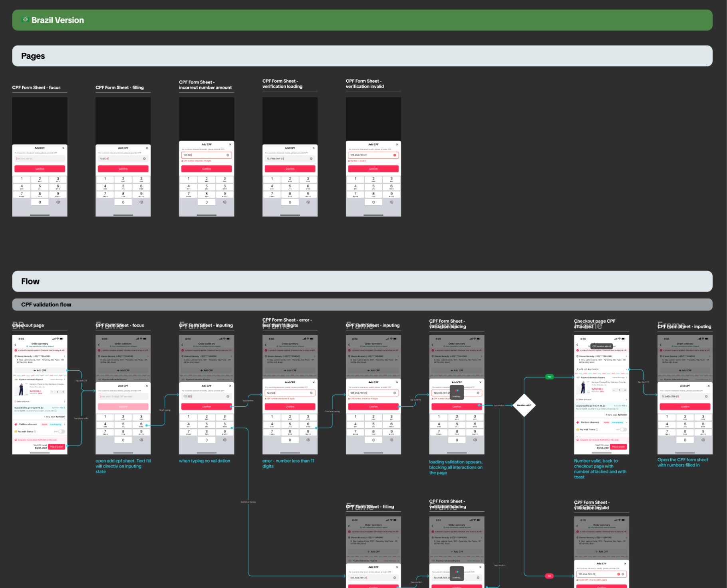Click the clear-field icon in verification loading input
This screenshot has height=588, width=727.
312,159
